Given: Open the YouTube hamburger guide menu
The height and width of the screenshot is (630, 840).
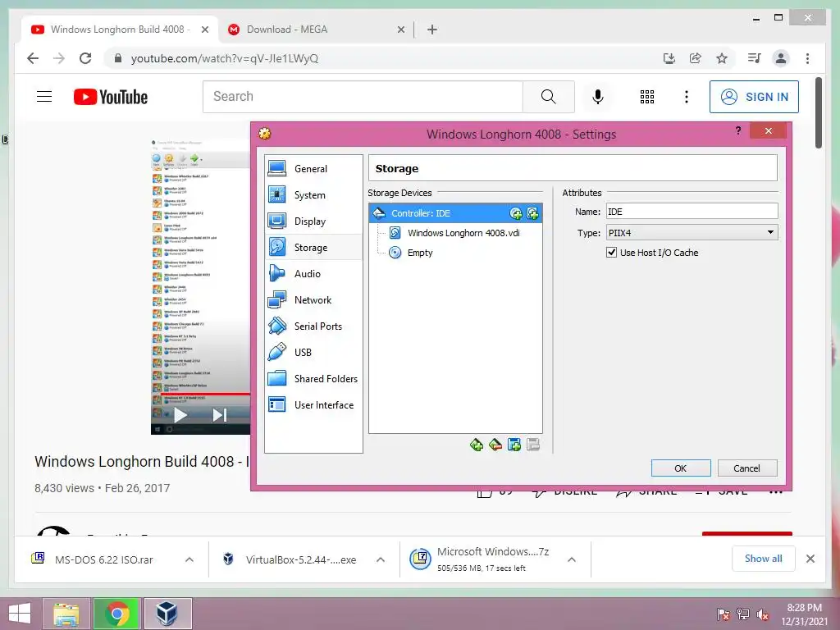Looking at the screenshot, I should (44, 97).
